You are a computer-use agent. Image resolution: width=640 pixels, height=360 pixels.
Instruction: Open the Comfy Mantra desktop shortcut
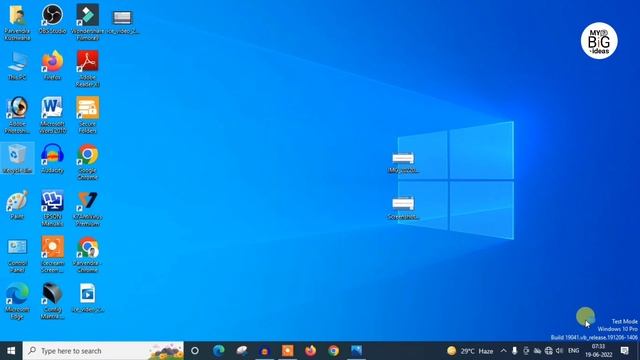pyautogui.click(x=52, y=301)
